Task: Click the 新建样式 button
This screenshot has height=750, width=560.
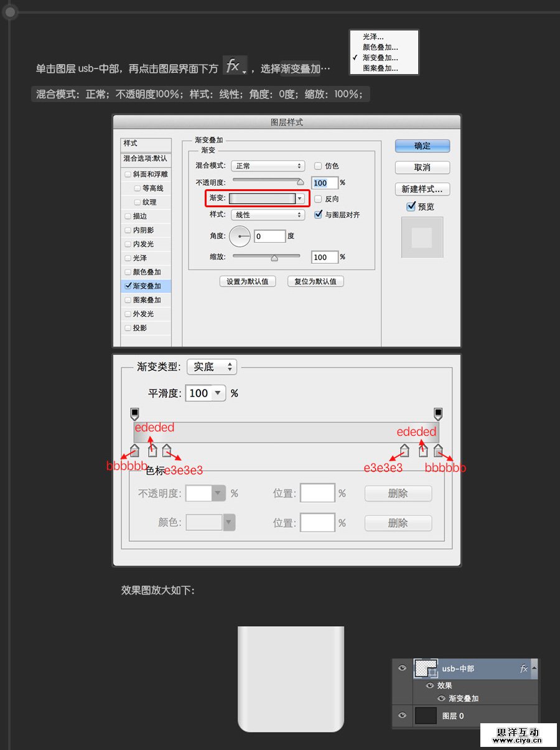Action: pos(422,189)
